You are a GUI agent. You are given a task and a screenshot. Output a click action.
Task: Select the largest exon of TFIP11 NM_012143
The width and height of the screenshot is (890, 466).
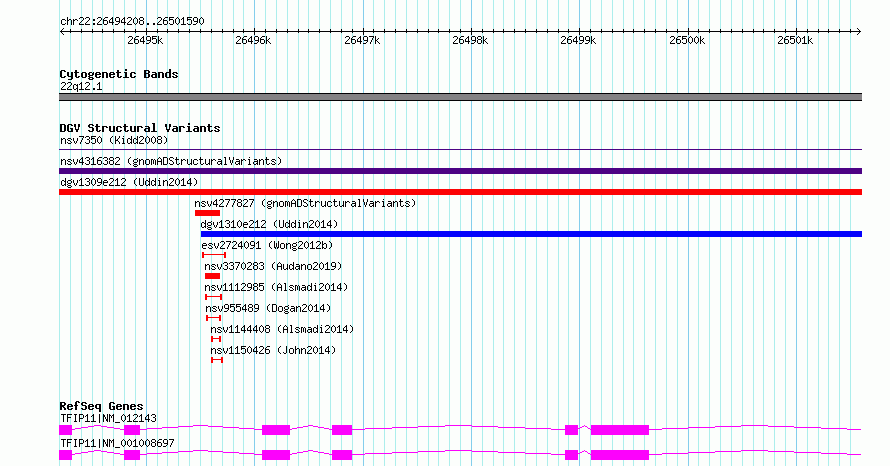pos(620,430)
